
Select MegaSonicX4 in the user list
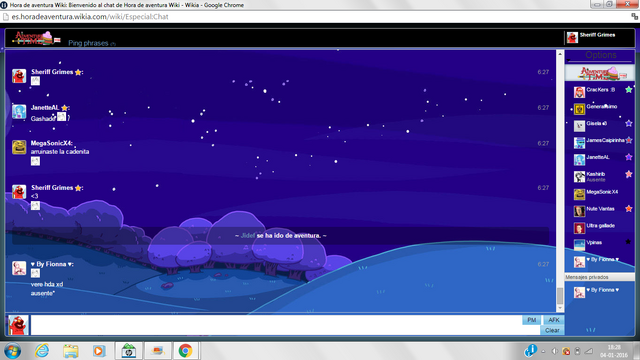(x=602, y=192)
